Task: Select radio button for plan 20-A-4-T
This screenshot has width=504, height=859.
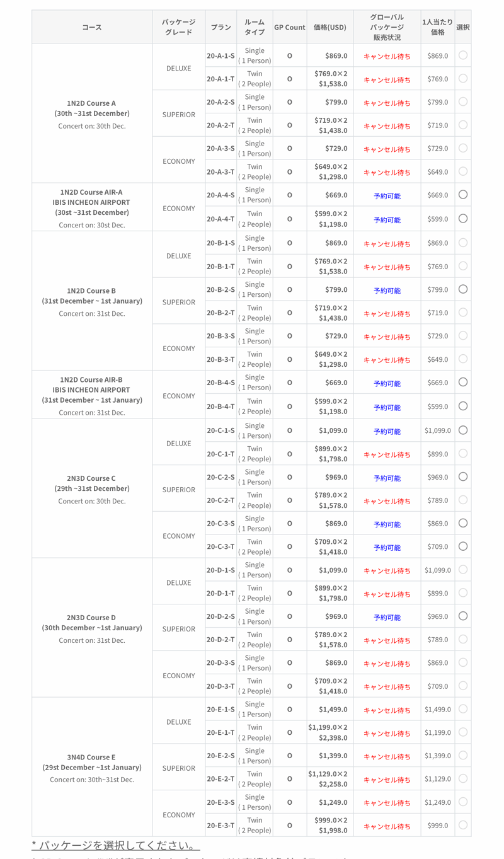Action: 463,219
